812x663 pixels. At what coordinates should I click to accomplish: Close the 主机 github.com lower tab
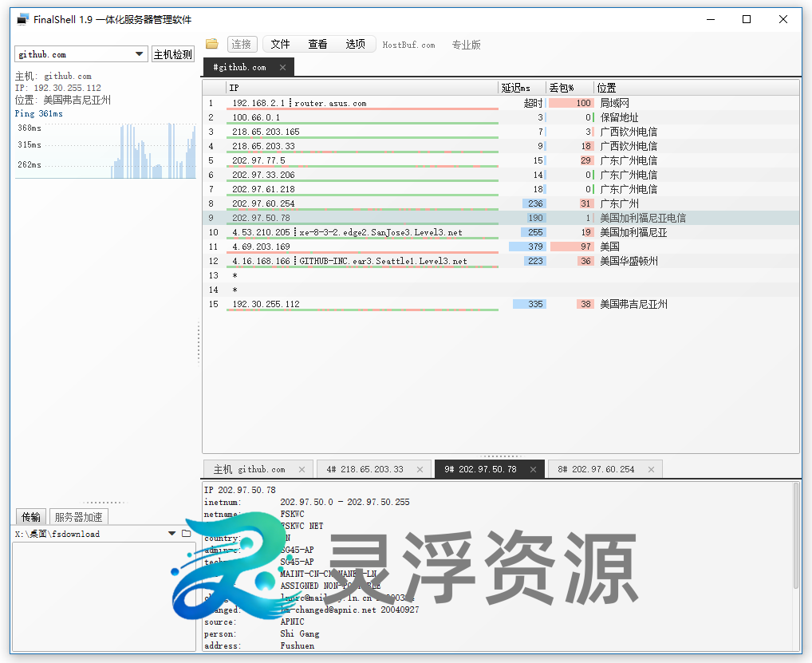coord(302,469)
